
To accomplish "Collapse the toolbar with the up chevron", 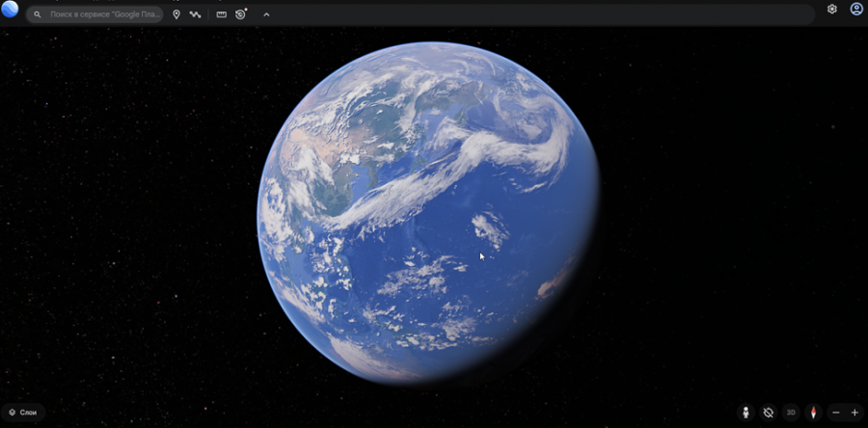I will [x=266, y=14].
